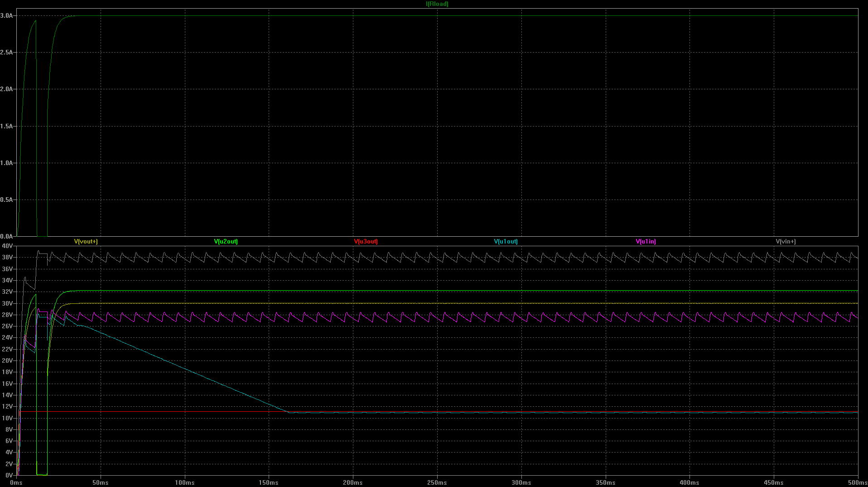Click the 3.0A axis value
The height and width of the screenshot is (487, 868).
coord(6,15)
